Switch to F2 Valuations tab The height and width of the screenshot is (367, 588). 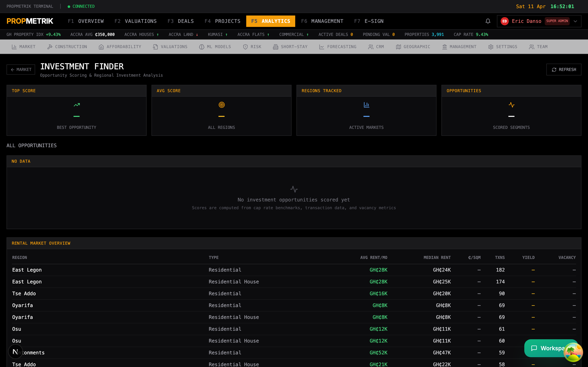[136, 21]
